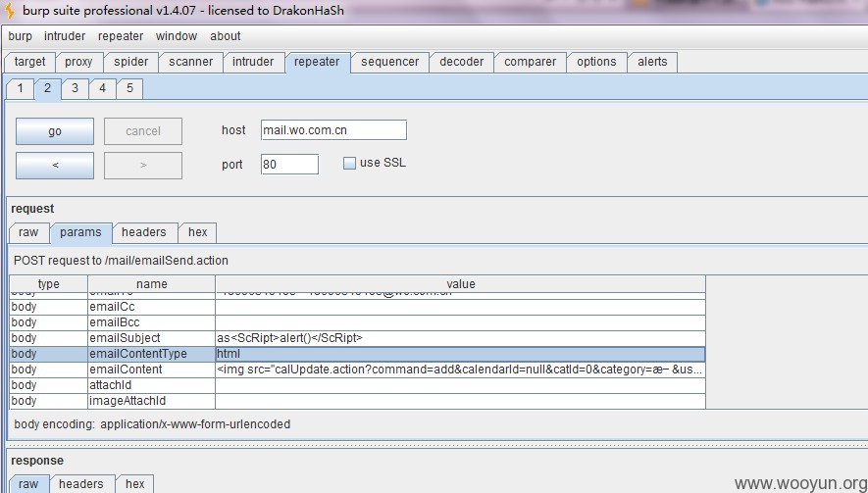
Task: Click the empty emailCc value cell
Action: (x=461, y=307)
